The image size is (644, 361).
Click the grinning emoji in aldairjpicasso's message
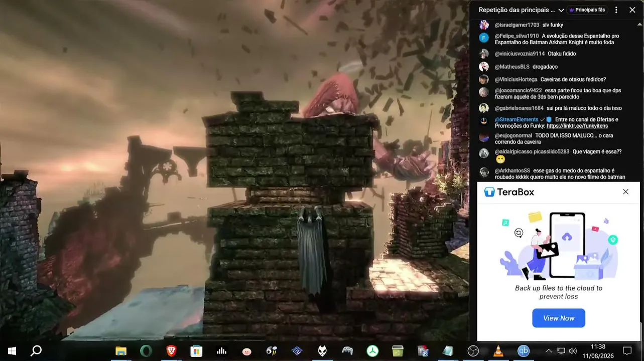click(500, 159)
